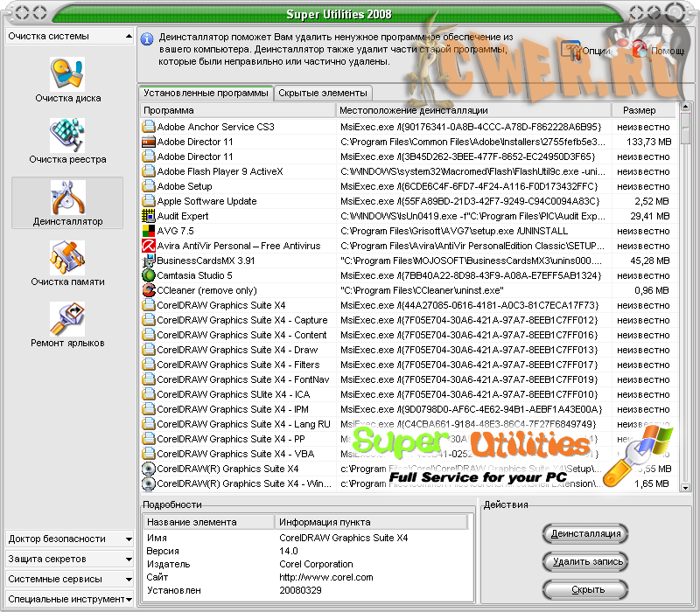This screenshot has width=700, height=612.
Task: Click the Опции icon in header
Action: pyautogui.click(x=570, y=49)
